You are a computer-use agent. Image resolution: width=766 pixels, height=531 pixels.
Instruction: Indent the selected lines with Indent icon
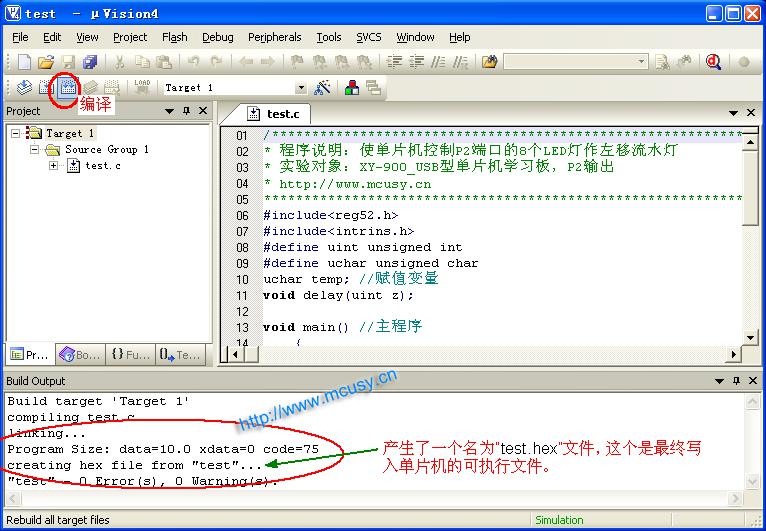[x=394, y=62]
